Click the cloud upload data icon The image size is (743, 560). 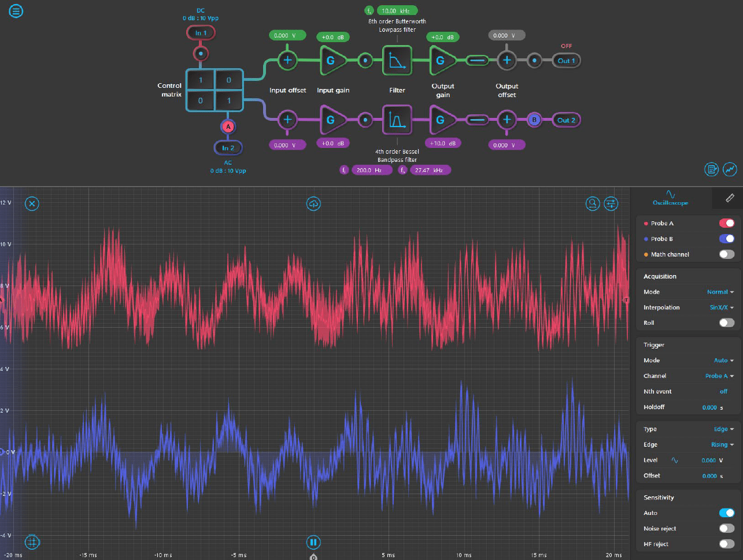point(313,203)
